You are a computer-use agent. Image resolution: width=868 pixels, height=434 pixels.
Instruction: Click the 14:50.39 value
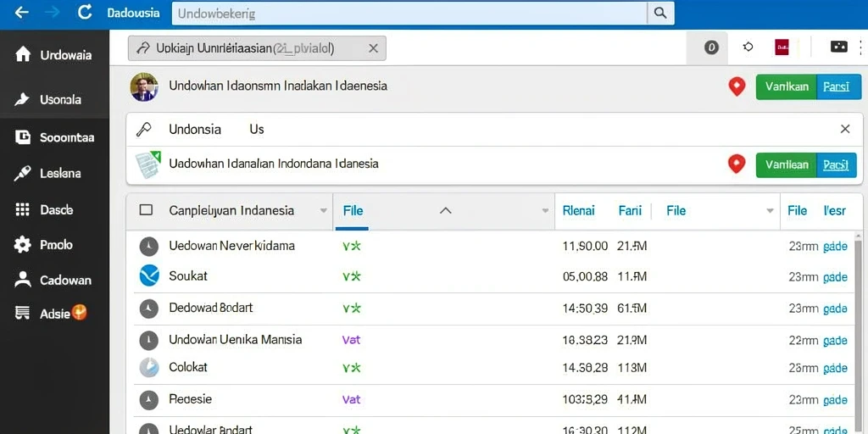click(585, 309)
